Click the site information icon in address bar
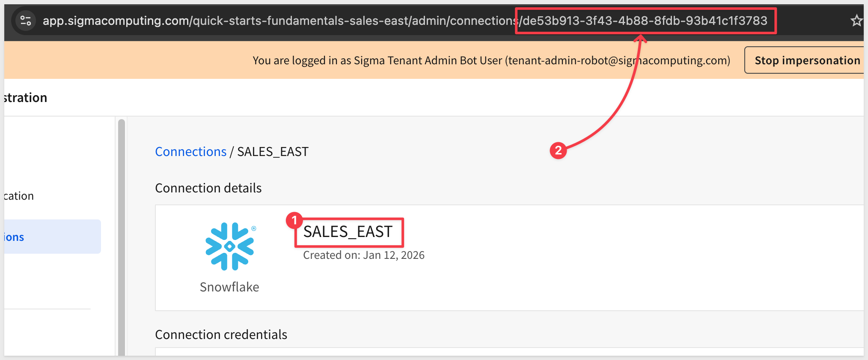Image resolution: width=868 pixels, height=360 pixels. tap(26, 21)
